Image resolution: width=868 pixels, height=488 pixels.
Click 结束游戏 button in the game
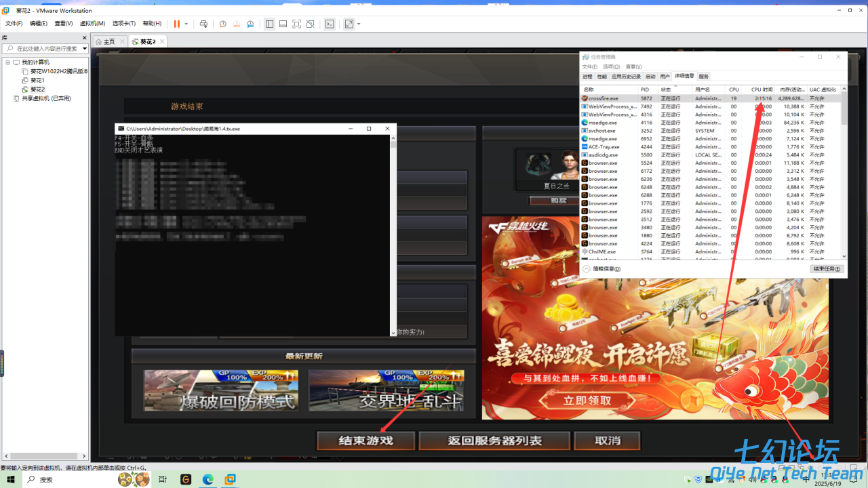pos(366,441)
